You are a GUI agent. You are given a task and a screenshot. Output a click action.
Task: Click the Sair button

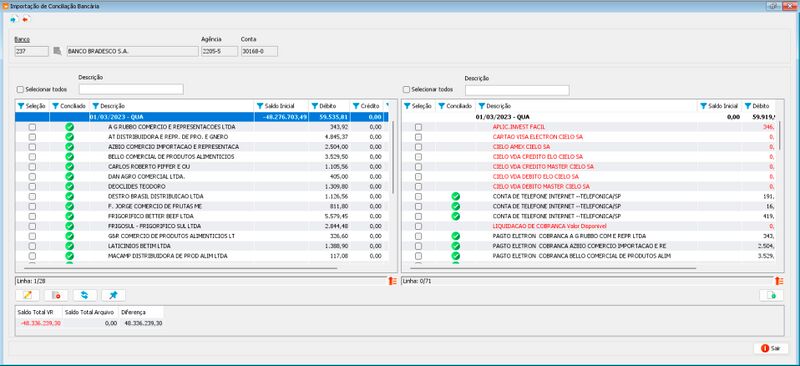(x=770, y=348)
